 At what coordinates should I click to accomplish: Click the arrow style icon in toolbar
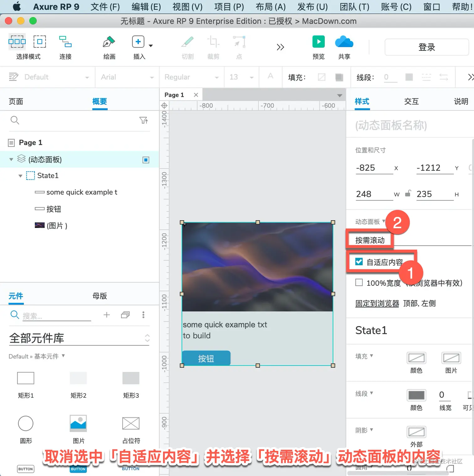(x=444, y=77)
